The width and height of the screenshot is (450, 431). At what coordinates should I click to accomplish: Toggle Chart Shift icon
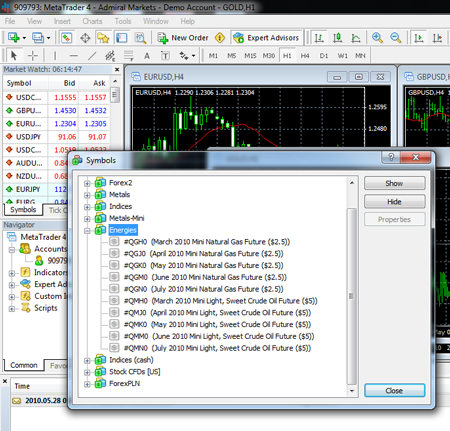click(437, 38)
